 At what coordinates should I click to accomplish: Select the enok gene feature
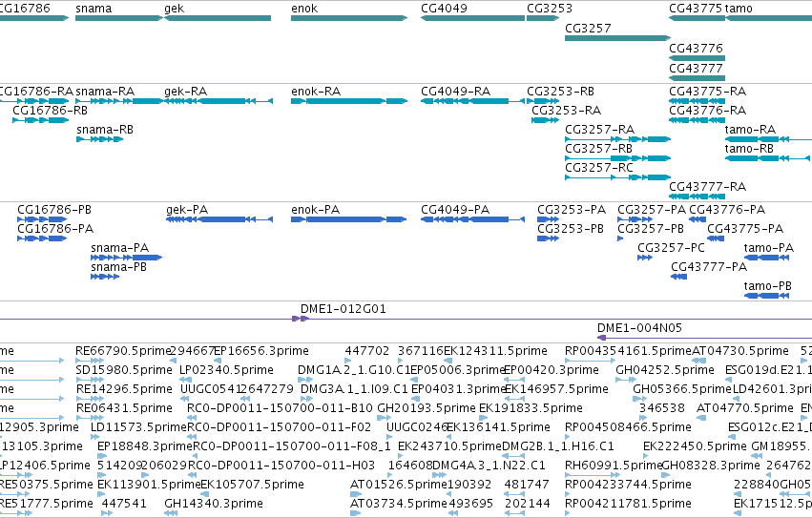[x=349, y=18]
